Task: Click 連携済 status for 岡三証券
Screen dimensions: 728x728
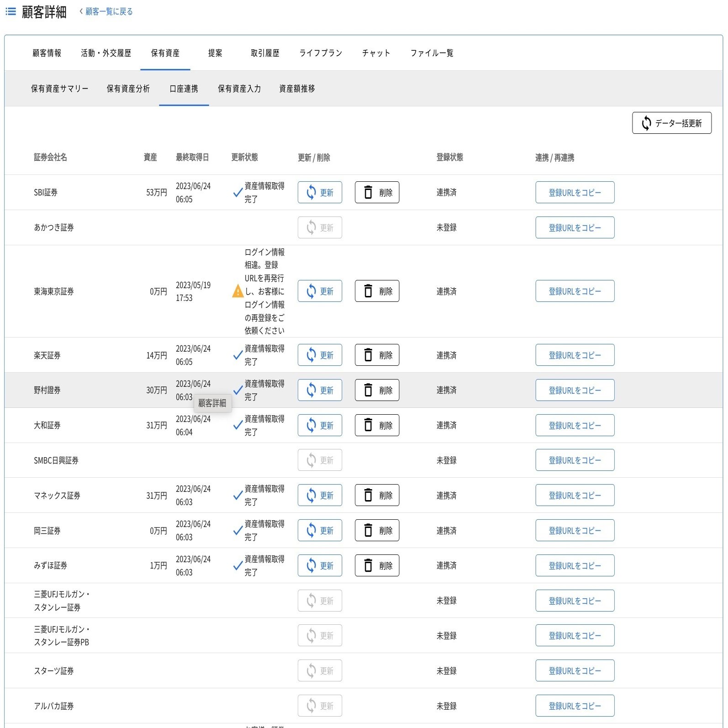Action: click(446, 531)
